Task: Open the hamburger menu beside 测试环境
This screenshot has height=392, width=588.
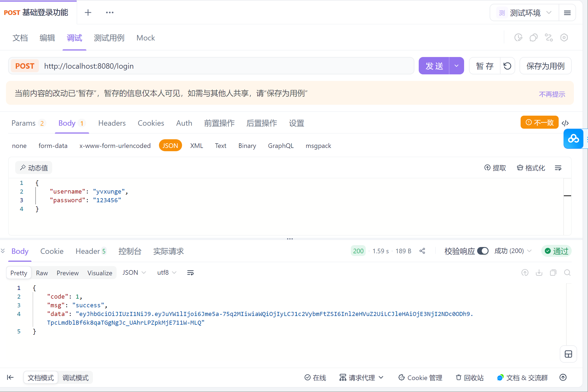Action: point(567,13)
